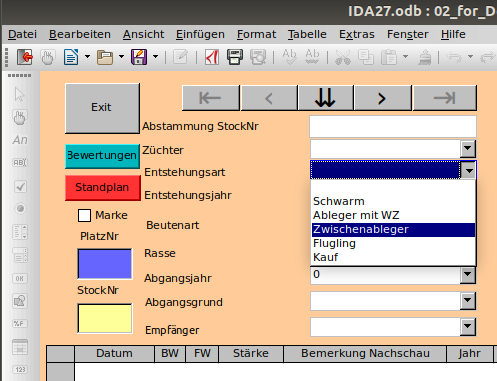The image size is (497, 381).
Task: Pick the Combo Box control sidebar icon
Action: (20, 255)
